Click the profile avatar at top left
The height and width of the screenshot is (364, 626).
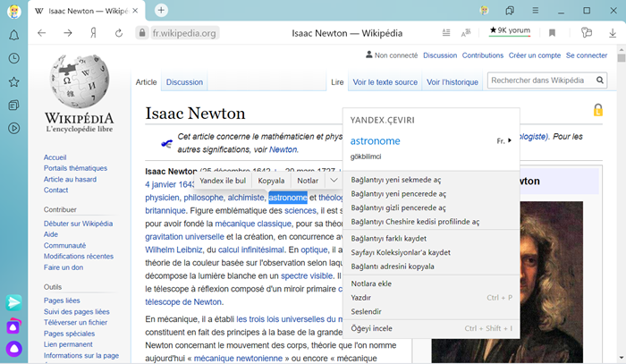14,11
